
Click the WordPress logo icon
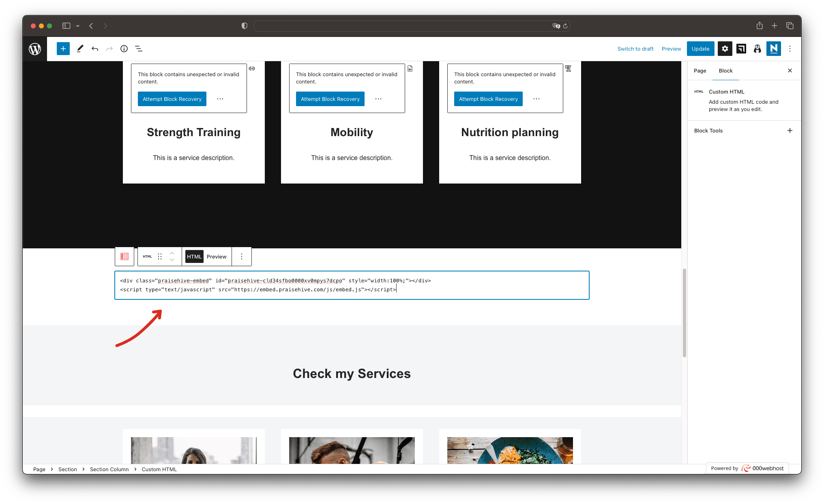click(35, 49)
